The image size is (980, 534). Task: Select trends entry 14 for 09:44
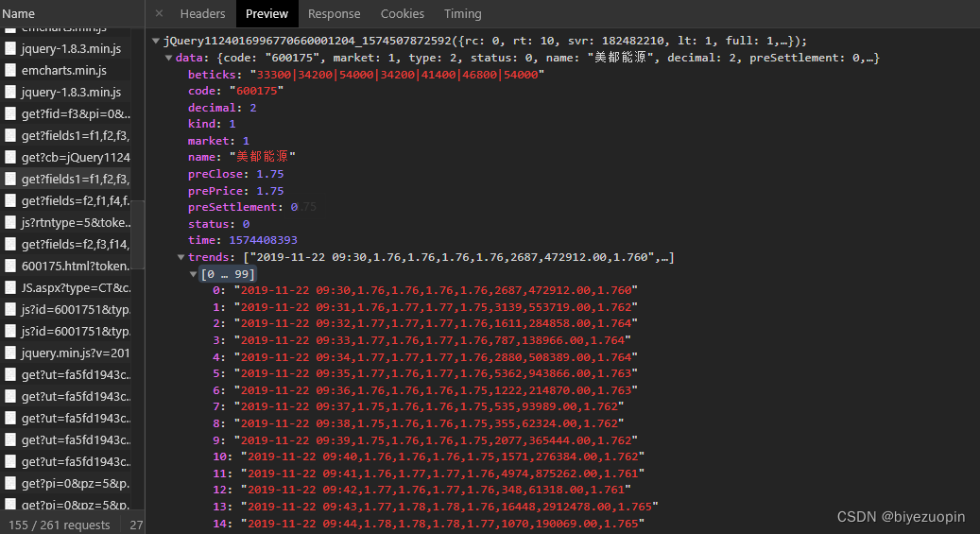pyautogui.click(x=444, y=523)
